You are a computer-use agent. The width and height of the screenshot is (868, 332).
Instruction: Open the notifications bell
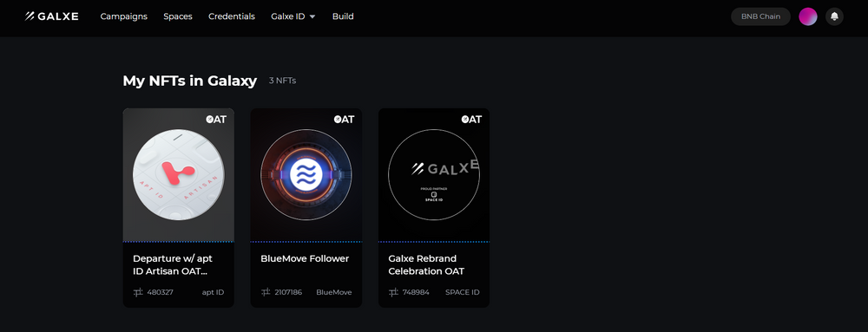(834, 16)
